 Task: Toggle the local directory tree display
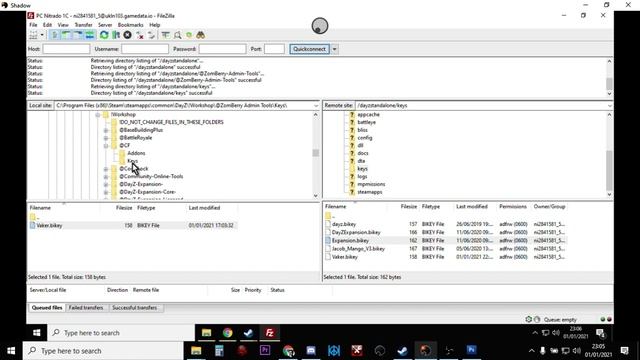pyautogui.click(x=66, y=35)
